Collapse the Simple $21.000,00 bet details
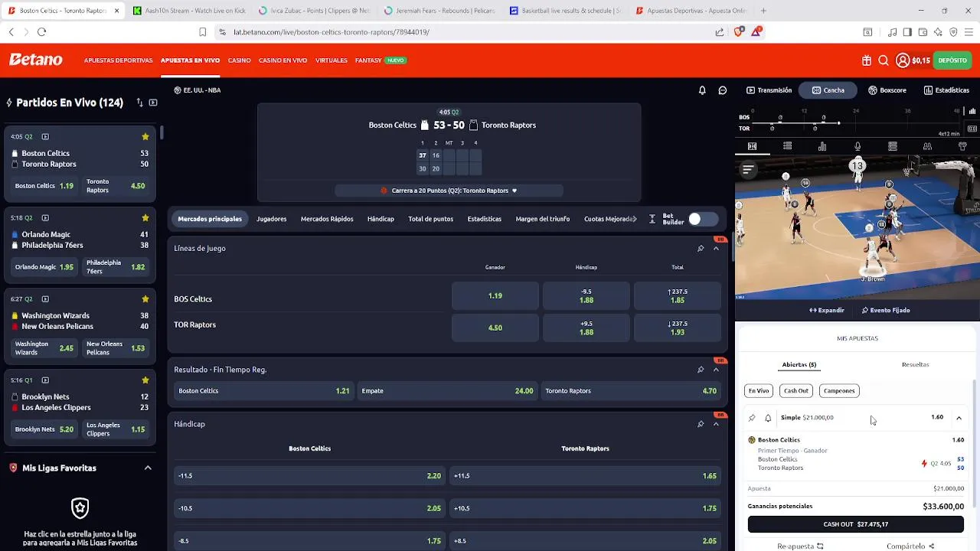Viewport: 980px width, 551px height. point(959,418)
